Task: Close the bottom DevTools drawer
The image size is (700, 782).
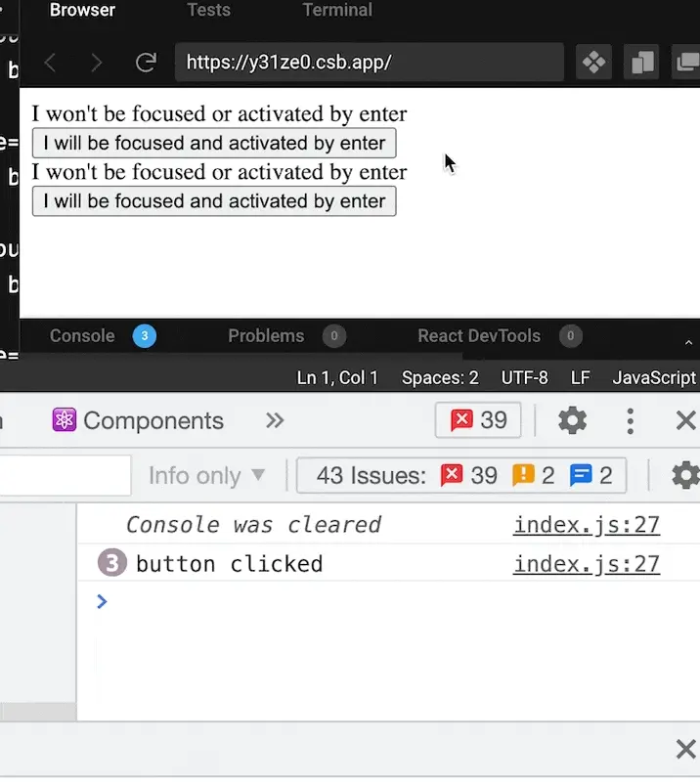Action: pyautogui.click(x=685, y=749)
